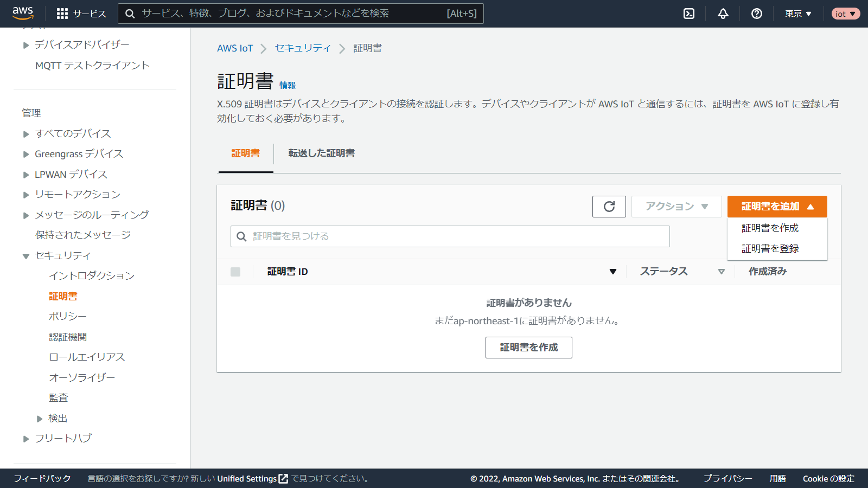Open ポリシー in the sidebar
868x488 pixels.
pos(68,317)
